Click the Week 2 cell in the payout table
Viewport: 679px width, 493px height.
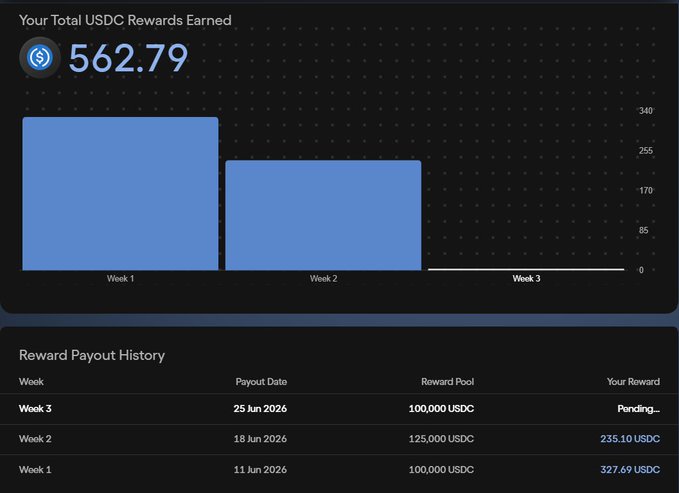35,439
